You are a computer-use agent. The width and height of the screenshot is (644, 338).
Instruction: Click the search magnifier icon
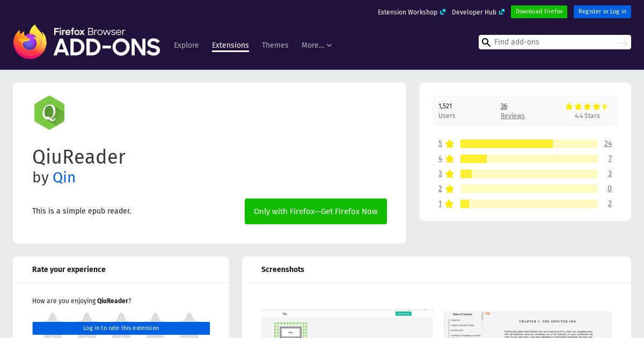coord(486,42)
